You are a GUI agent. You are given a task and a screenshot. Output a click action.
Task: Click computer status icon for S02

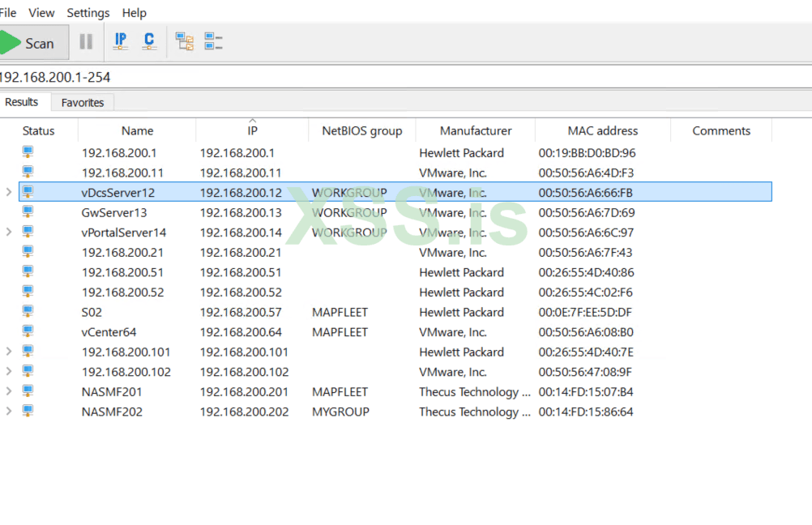pyautogui.click(x=28, y=311)
